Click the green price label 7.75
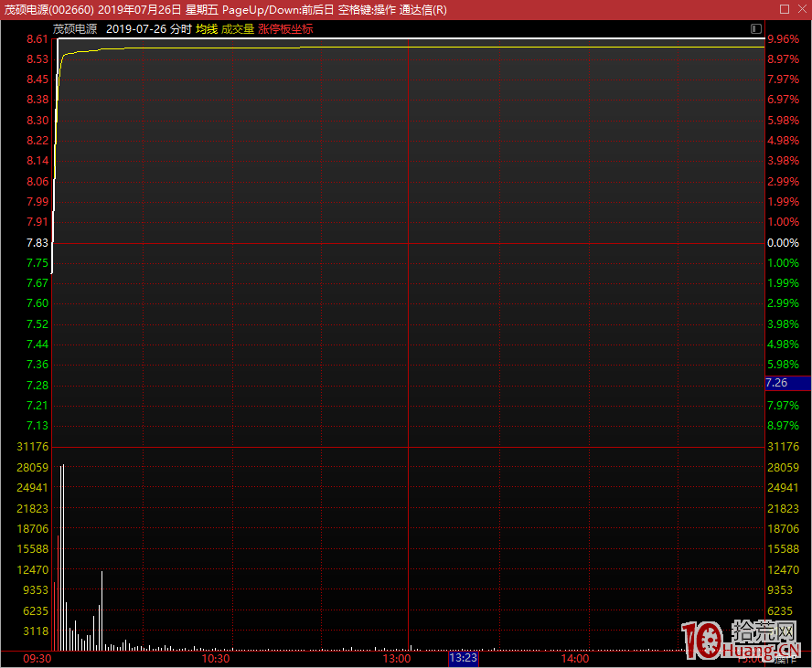This screenshot has width=812, height=668. pos(37,263)
